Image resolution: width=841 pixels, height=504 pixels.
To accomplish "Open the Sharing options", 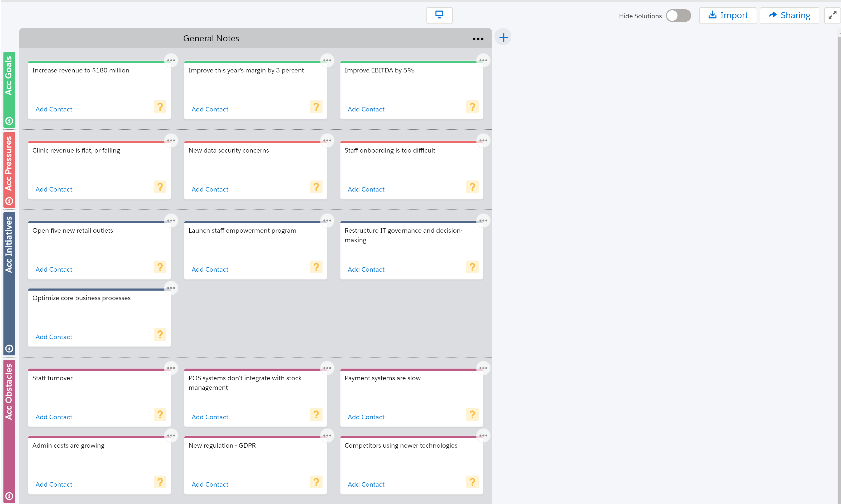I will click(789, 15).
